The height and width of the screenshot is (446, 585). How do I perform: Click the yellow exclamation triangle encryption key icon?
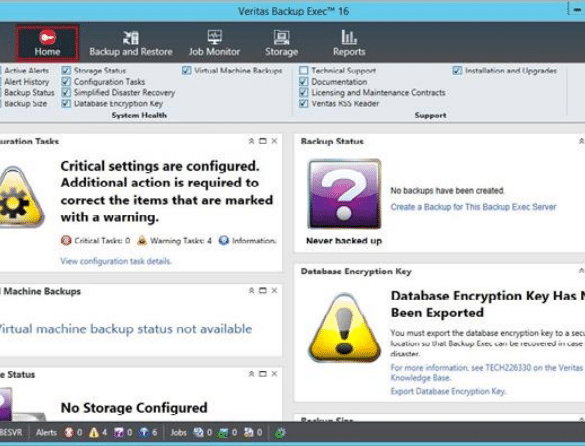pos(345,328)
